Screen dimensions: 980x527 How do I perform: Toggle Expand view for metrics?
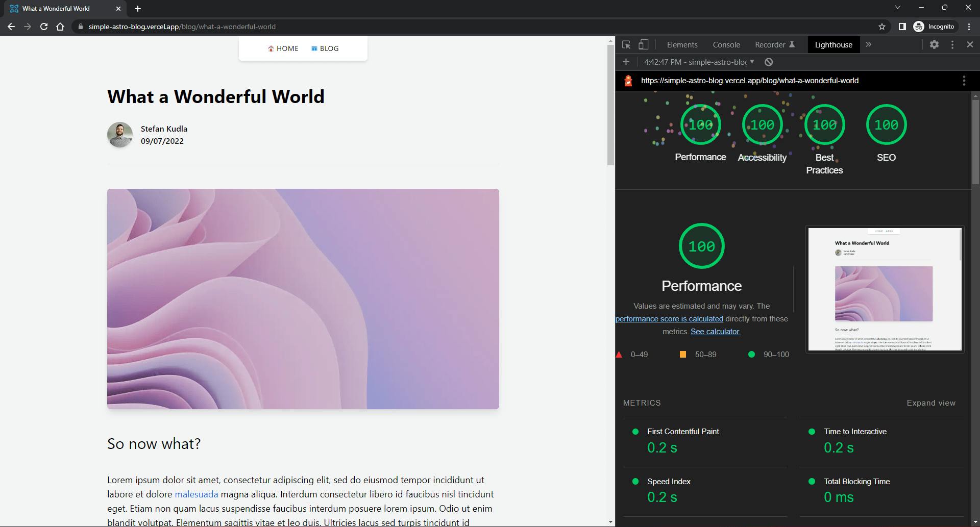tap(930, 403)
